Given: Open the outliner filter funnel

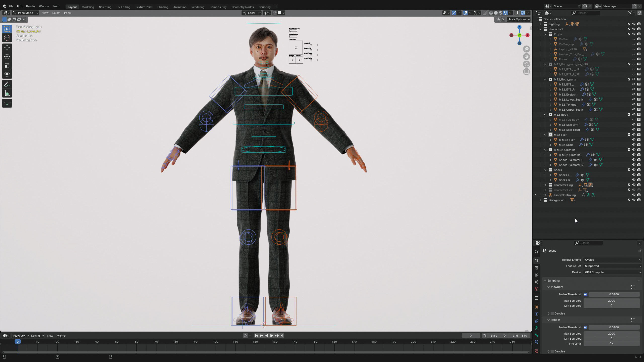Looking at the screenshot, I should coord(630,13).
